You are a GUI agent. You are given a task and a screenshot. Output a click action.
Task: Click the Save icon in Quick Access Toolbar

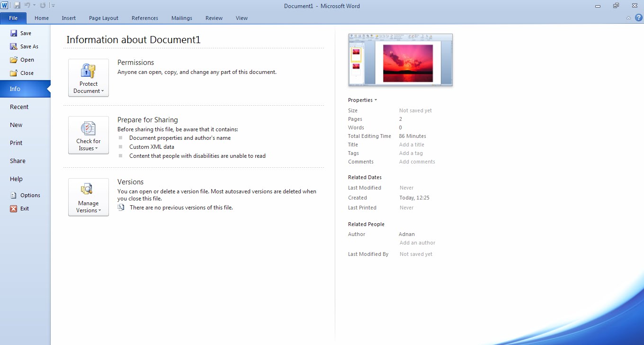pyautogui.click(x=18, y=6)
